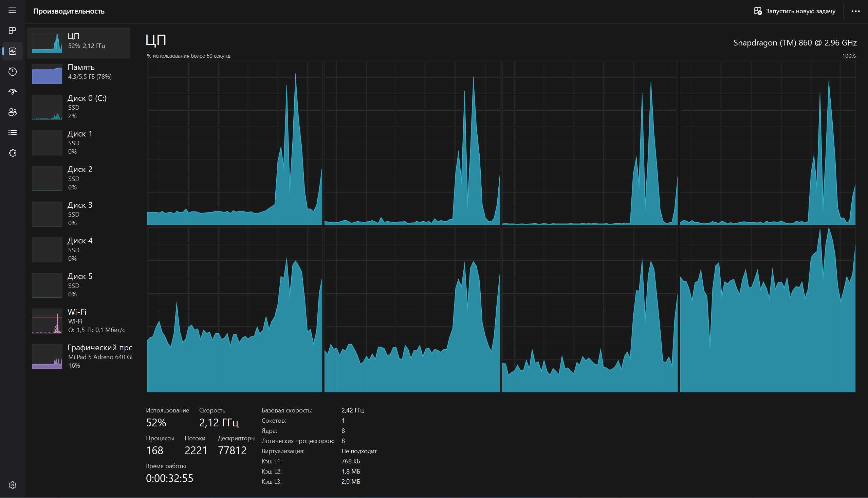
Task: Select Диск 4 in sidebar
Action: click(78, 249)
